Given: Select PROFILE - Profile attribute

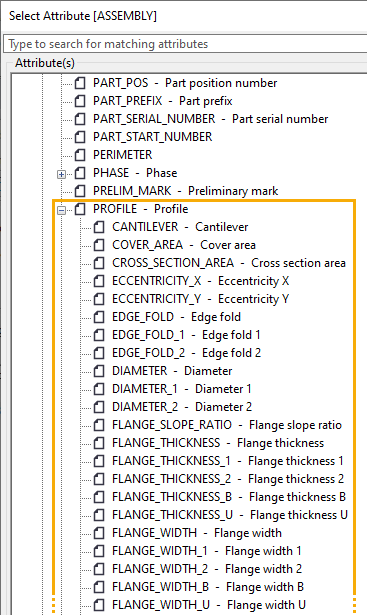Looking at the screenshot, I should point(140,209).
